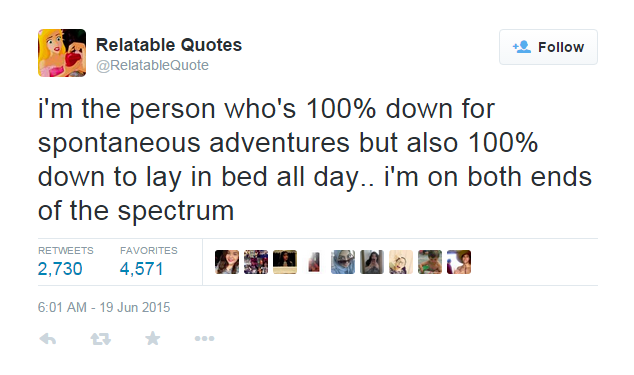Favorite the tweet with the star icon
Viewport: 634px width, 375px height.
153,338
